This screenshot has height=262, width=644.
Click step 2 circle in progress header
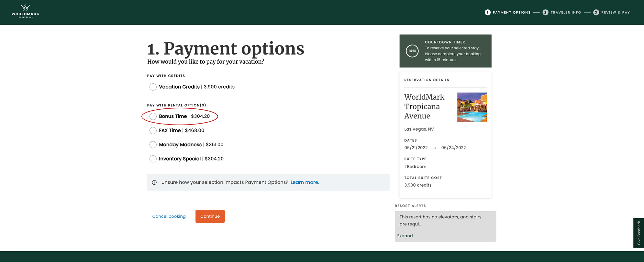pos(545,12)
